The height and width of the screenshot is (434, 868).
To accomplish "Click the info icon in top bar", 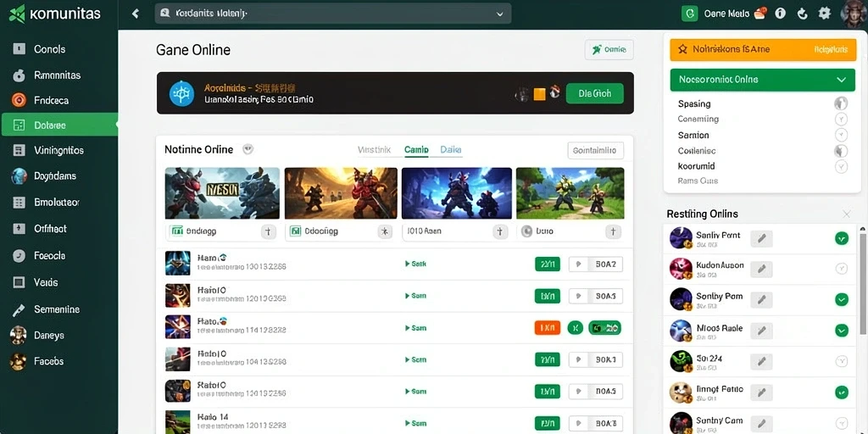I will tap(781, 14).
